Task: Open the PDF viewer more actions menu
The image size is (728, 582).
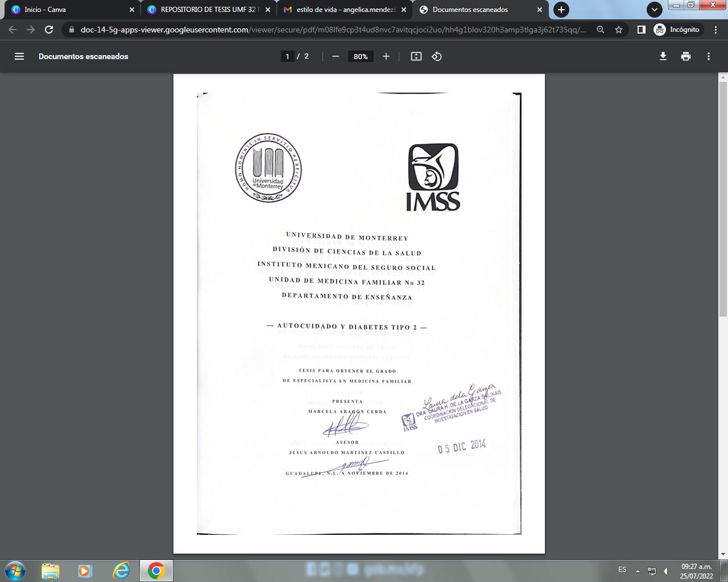Action: tap(709, 56)
